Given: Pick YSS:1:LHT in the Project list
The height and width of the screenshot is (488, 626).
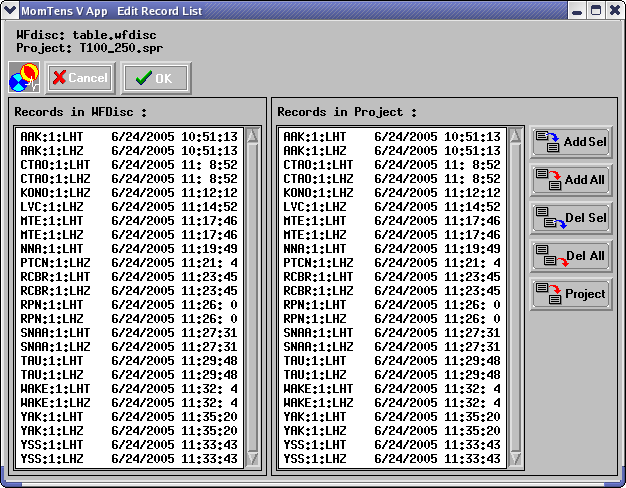Looking at the screenshot, I should (x=392, y=444).
